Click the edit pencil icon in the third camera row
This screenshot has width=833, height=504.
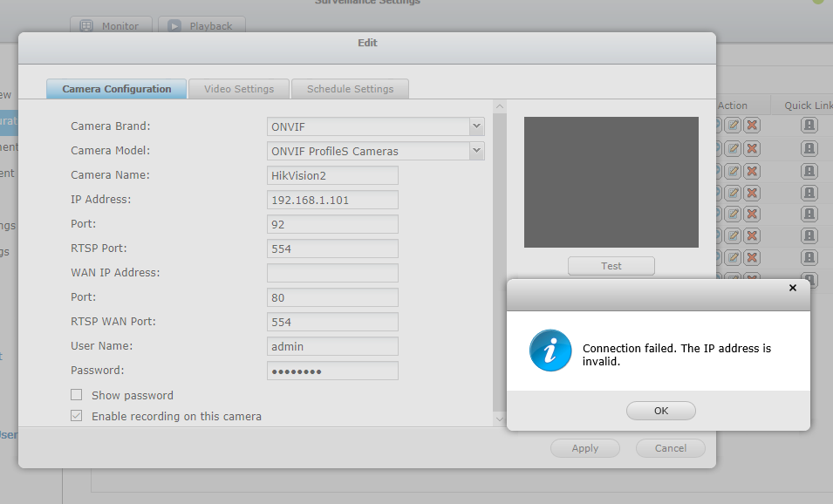(x=734, y=171)
